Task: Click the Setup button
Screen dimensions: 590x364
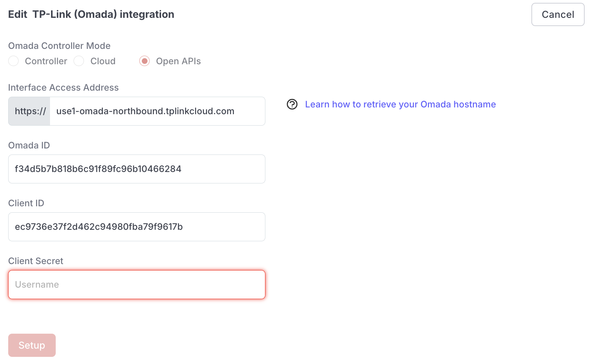Action: [32, 345]
